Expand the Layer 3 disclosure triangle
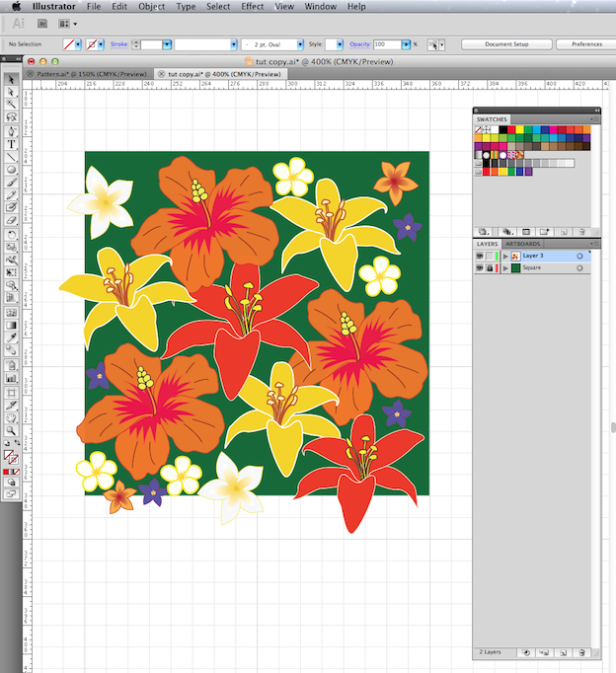 (505, 257)
